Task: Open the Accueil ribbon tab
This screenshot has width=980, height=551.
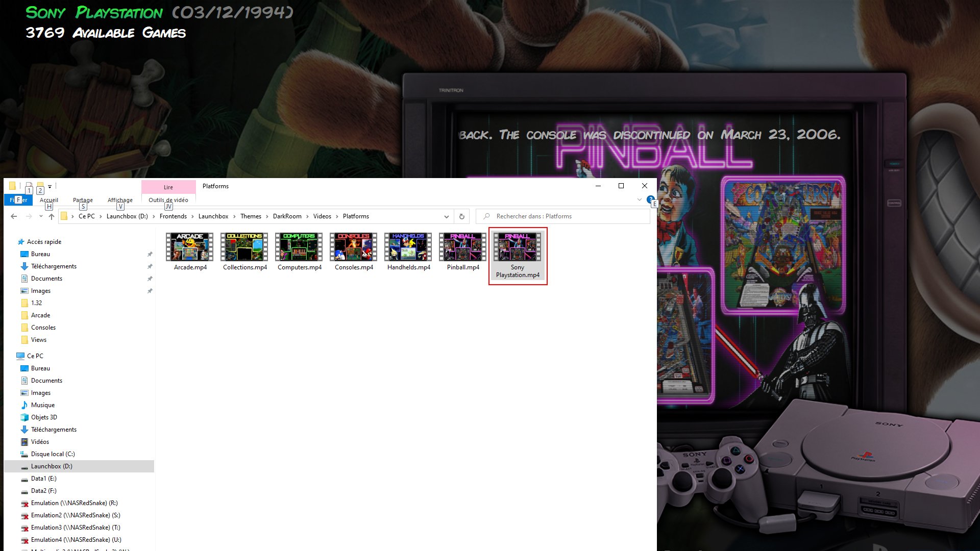Action: [49, 200]
